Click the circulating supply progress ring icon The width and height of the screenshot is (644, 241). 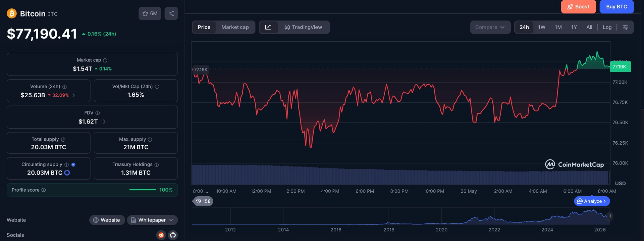point(67,173)
